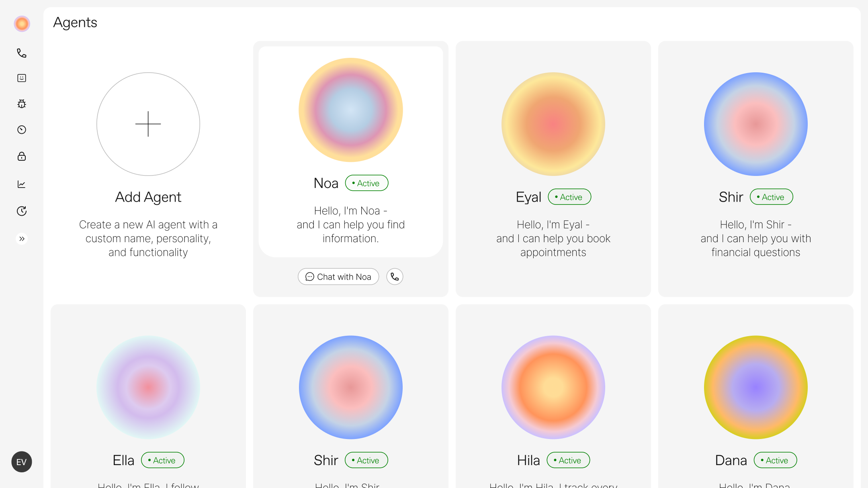Open the bug debugging sidebar icon
The width and height of the screenshot is (868, 488).
point(22,104)
